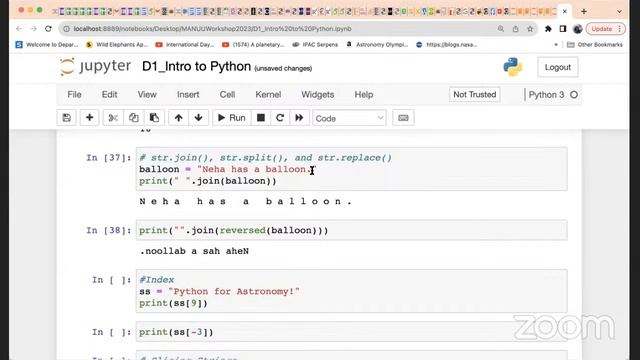The height and width of the screenshot is (360, 640).
Task: Paste cells below icon
Action: [x=154, y=118]
